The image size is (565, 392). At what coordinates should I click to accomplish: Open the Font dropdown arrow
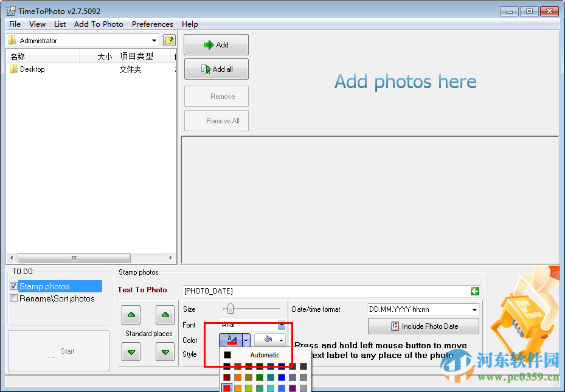coord(282,325)
